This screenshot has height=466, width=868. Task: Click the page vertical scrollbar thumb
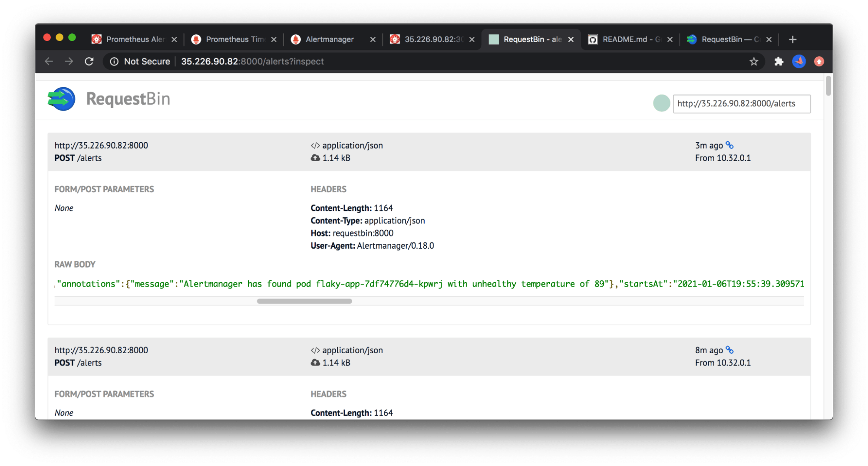[828, 85]
